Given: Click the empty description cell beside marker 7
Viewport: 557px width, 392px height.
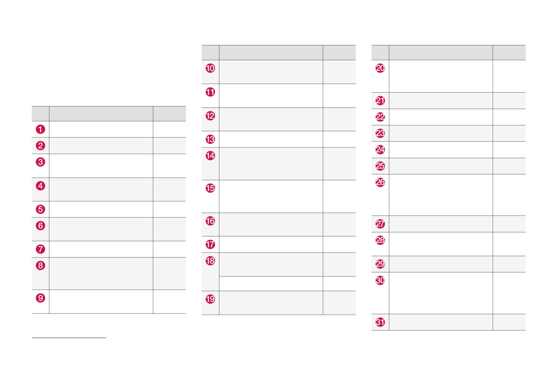Looking at the screenshot, I should (101, 249).
